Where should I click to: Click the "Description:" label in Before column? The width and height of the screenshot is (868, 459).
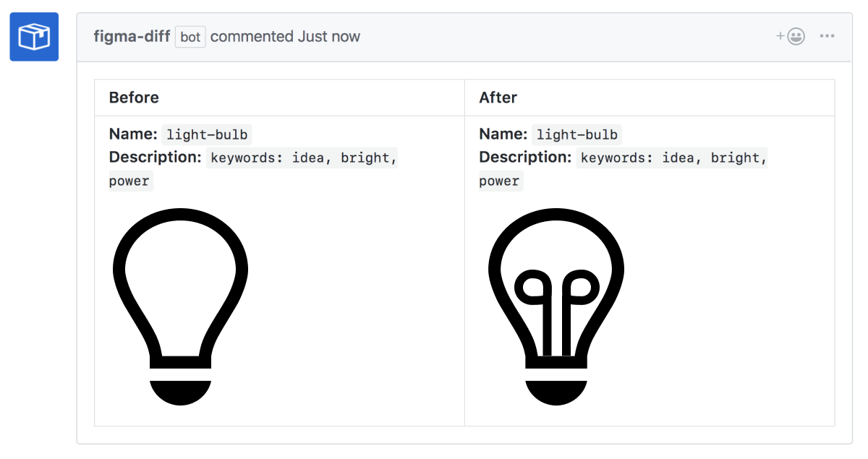coord(155,158)
